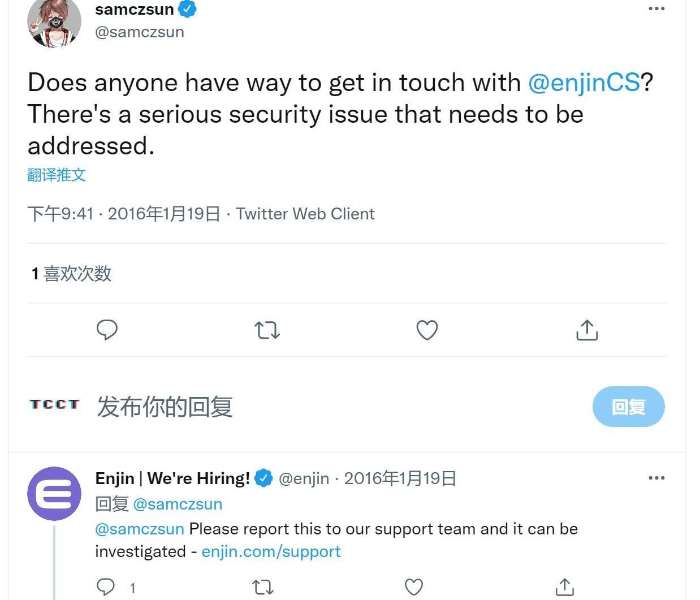700x600 pixels.
Task: Like Enjin's reply tweet
Action: coord(414,587)
